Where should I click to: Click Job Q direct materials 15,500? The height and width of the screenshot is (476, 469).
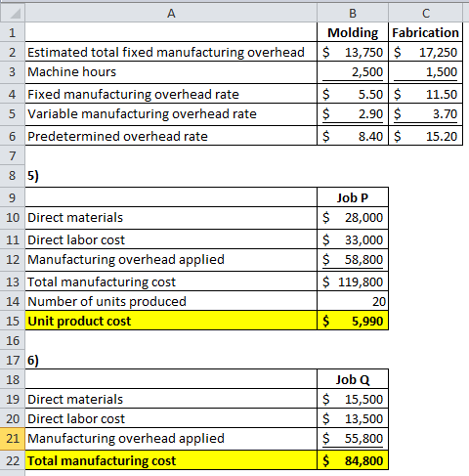tap(353, 399)
